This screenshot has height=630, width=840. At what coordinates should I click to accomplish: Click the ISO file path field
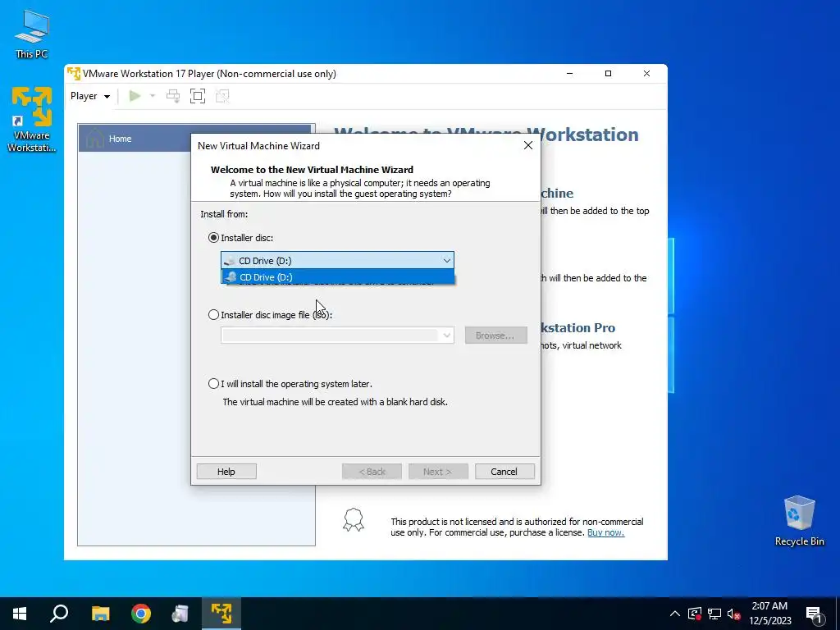330,336
